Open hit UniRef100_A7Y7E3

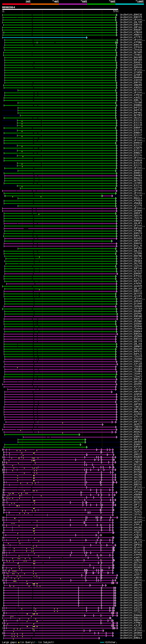point(131,37)
